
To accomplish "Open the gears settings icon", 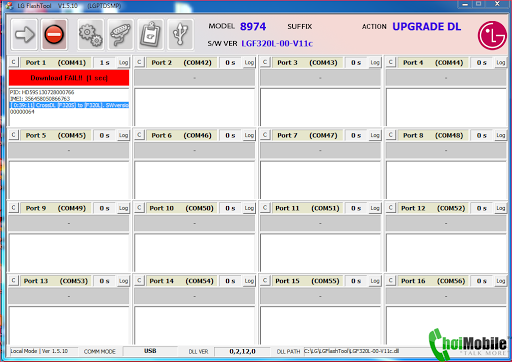I will (90, 34).
